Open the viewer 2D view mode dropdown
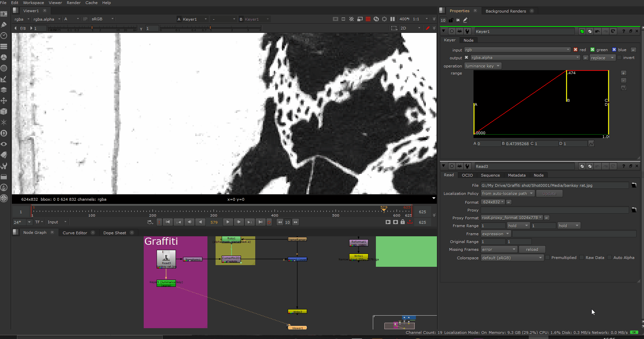 pos(410,28)
